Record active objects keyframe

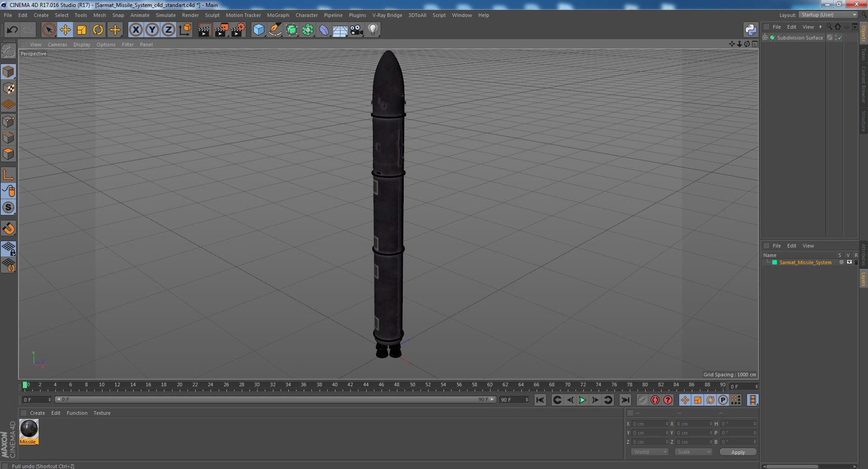pos(642,400)
